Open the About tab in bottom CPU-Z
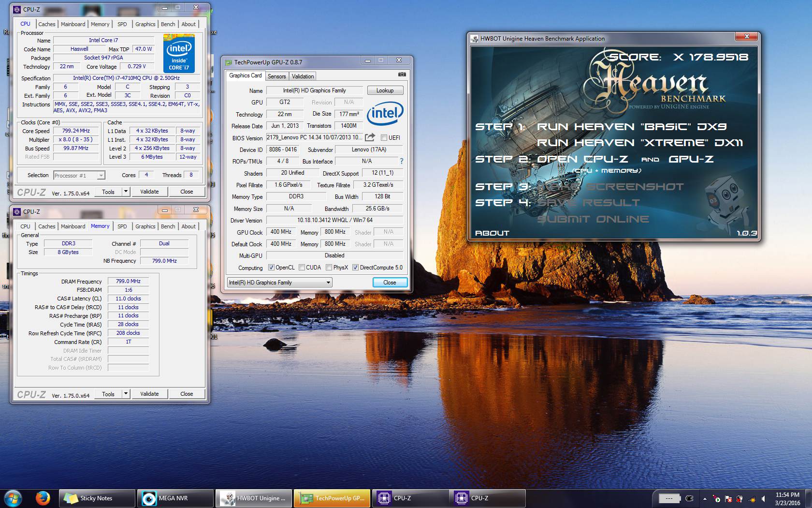The height and width of the screenshot is (508, 812). tap(188, 226)
